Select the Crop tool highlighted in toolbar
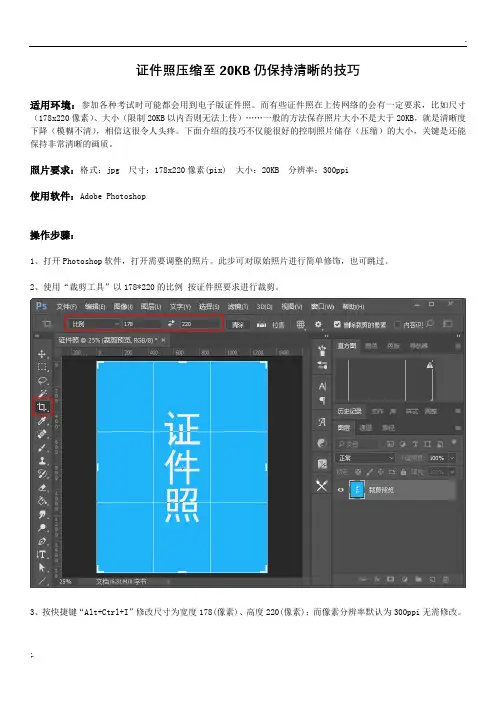The width and height of the screenshot is (496, 702). tap(42, 407)
